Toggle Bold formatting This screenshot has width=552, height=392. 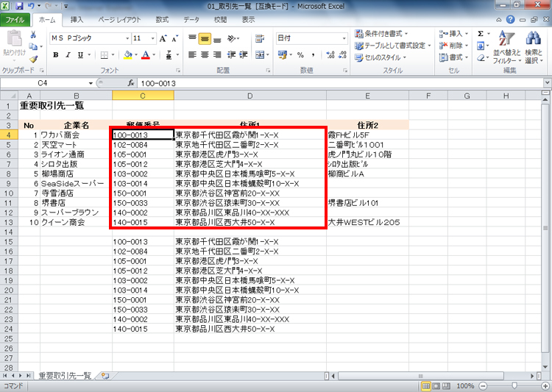coord(56,55)
